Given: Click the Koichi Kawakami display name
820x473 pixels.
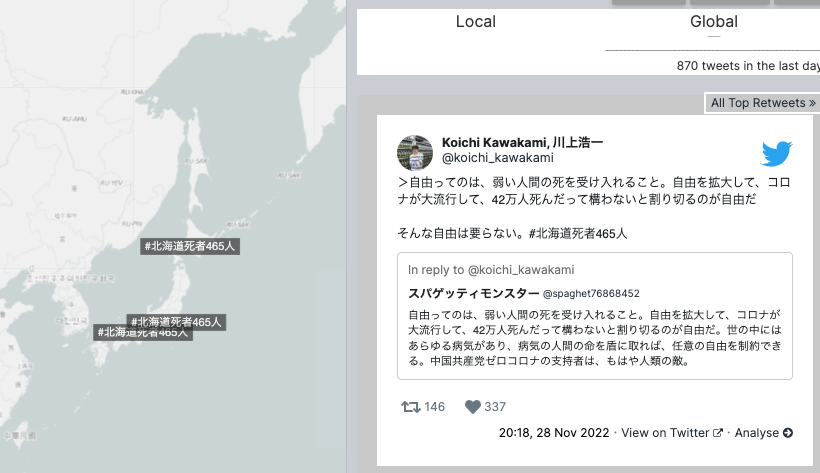Looking at the screenshot, I should [x=522, y=142].
